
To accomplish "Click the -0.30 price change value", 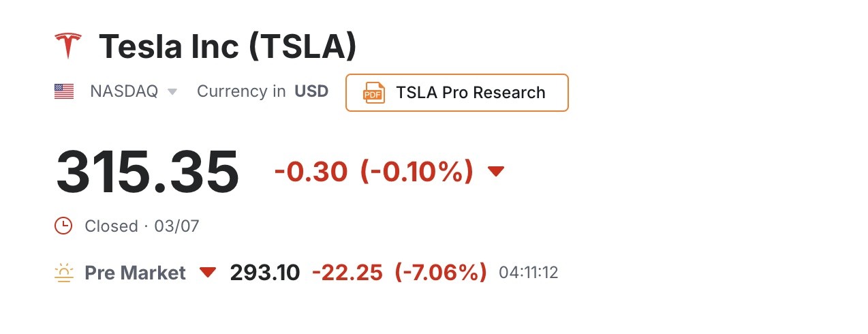I will (x=311, y=172).
